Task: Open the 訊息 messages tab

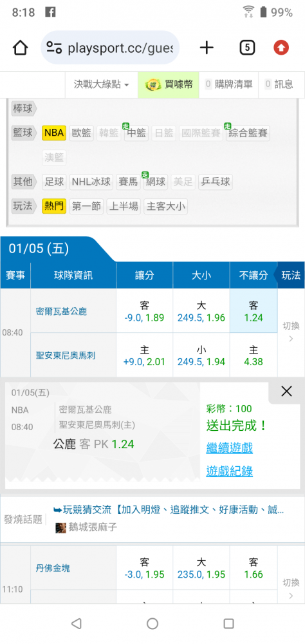Action: (x=279, y=84)
